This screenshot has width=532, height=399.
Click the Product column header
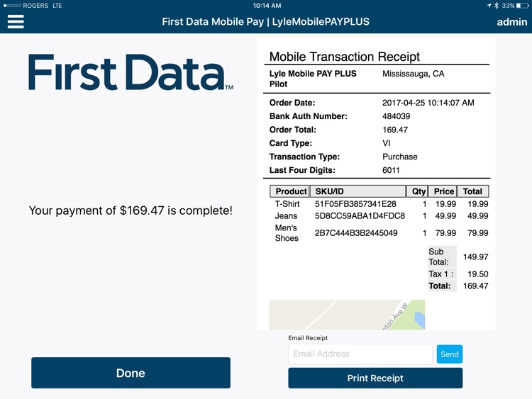289,191
